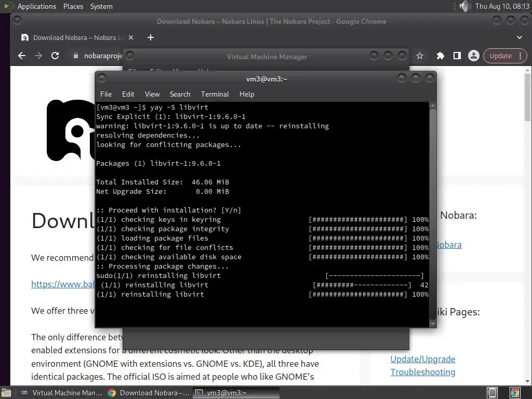Open the Update/Upgrade wiki link
The height and width of the screenshot is (399, 532).
pyautogui.click(x=423, y=359)
